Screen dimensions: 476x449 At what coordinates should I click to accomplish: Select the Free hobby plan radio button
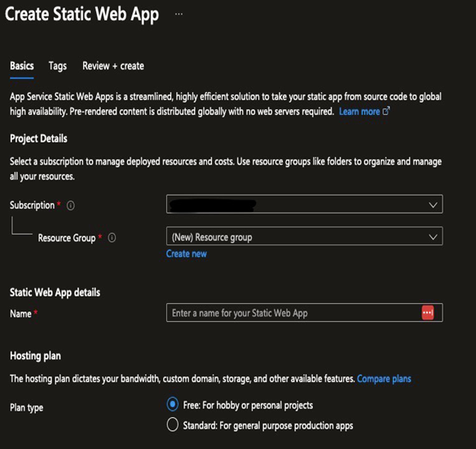(173, 404)
